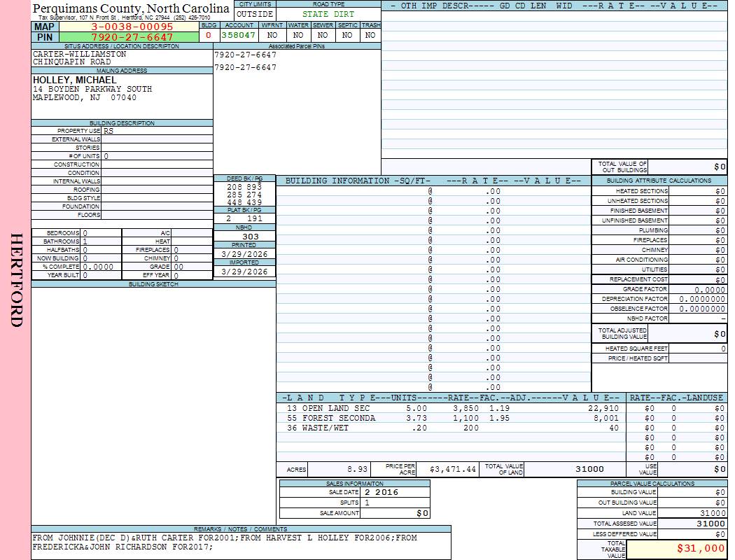This screenshot has width=735, height=560.
Task: Click the Perquimans County, North Carolina title
Action: click(x=132, y=8)
